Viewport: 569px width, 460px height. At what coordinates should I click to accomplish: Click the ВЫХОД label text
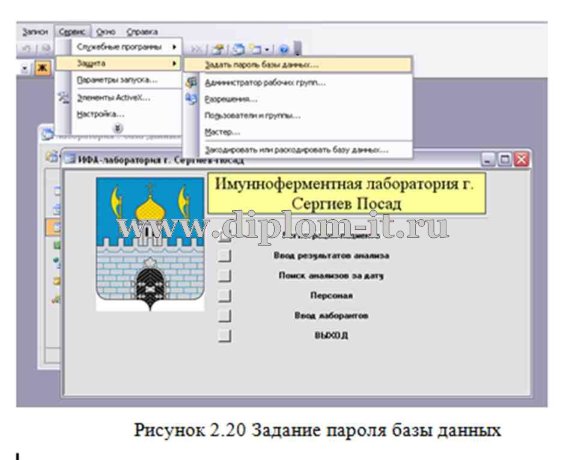331,335
